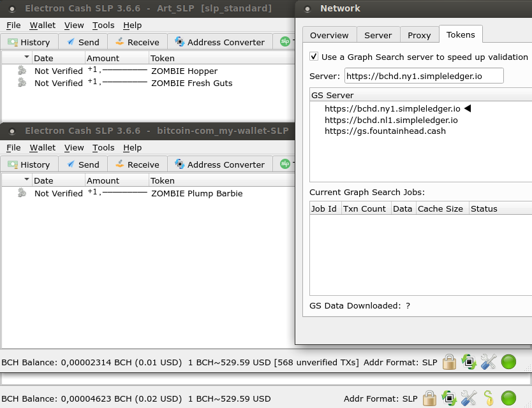Click Amount column header in Art_SLP history

coord(117,57)
